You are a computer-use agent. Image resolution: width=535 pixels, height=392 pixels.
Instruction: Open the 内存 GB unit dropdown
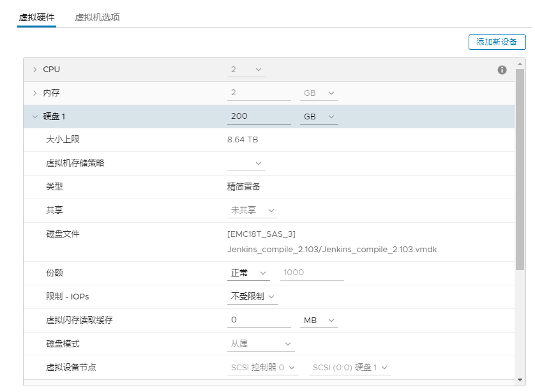(x=319, y=93)
